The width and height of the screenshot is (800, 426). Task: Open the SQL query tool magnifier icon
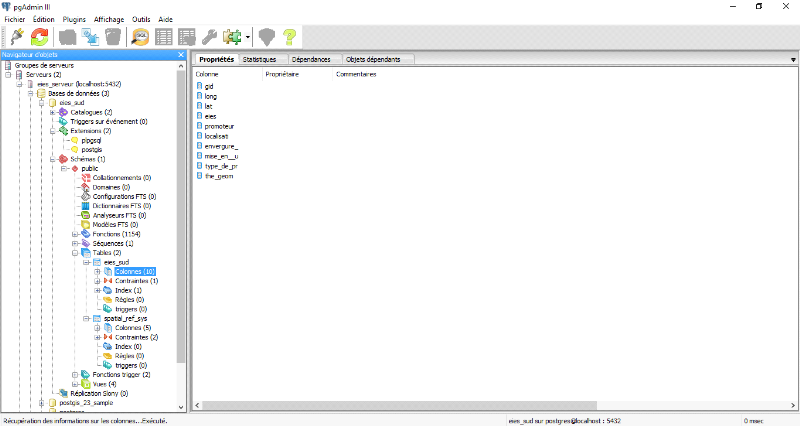140,37
